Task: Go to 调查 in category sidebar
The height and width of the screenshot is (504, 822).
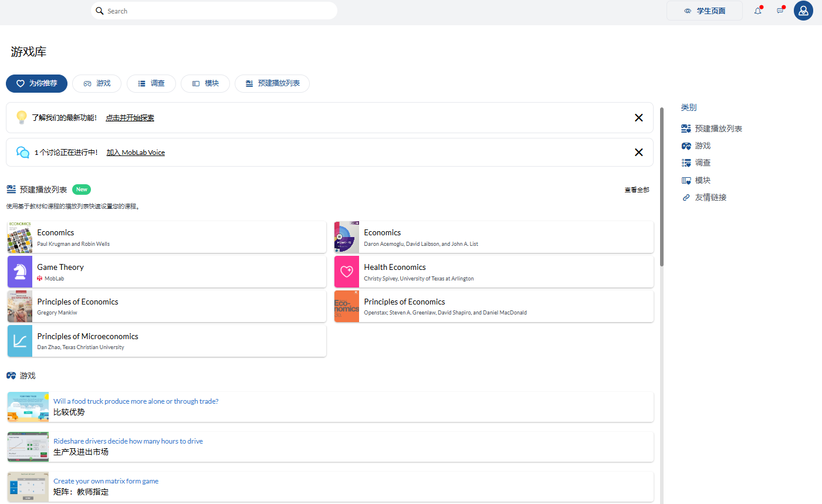Action: click(x=696, y=163)
